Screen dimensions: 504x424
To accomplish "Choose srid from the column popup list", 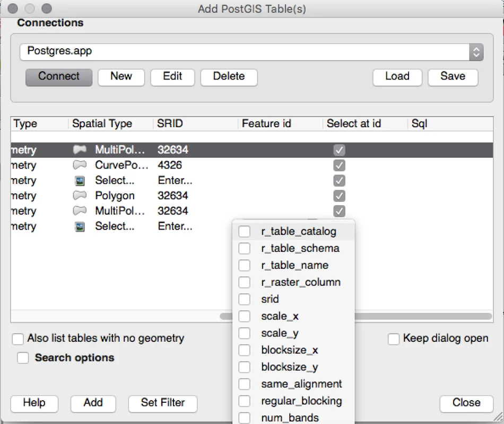I will [245, 299].
